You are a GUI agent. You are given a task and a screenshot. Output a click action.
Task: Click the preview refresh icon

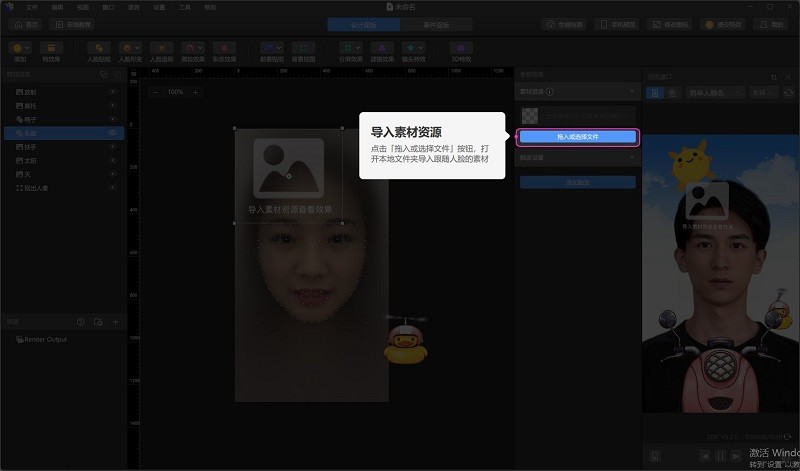[x=789, y=93]
